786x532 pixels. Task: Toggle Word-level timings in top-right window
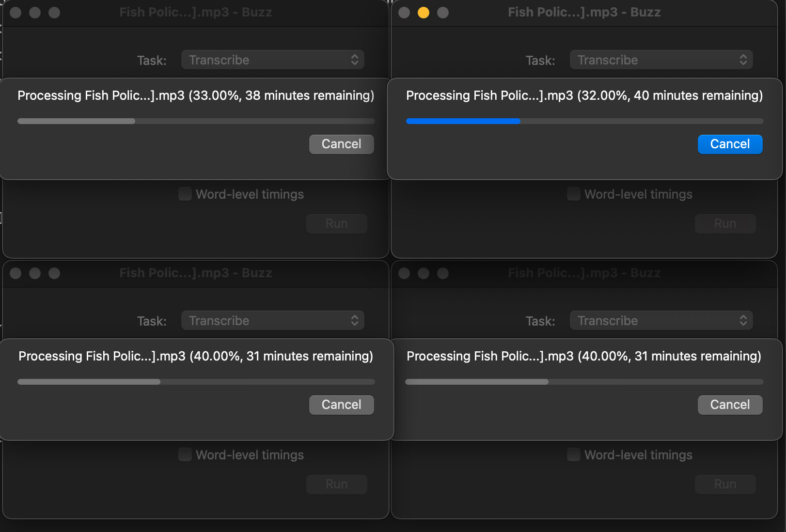[574, 194]
